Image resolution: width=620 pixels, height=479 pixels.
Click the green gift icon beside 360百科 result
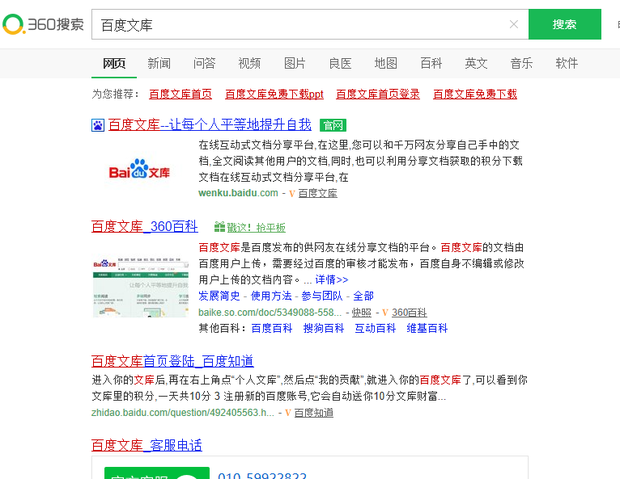coord(219,227)
